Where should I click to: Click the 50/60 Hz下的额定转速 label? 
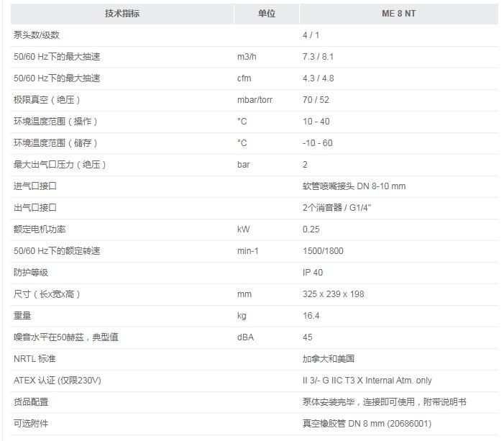(57, 250)
